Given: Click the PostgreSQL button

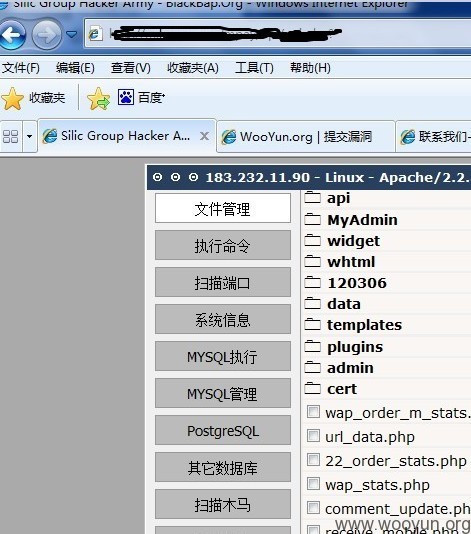Looking at the screenshot, I should 223,430.
